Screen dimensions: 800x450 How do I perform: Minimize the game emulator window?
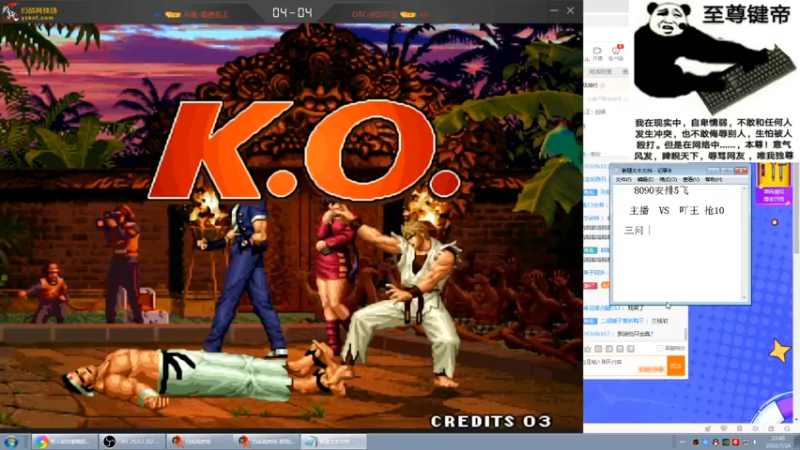tap(554, 10)
